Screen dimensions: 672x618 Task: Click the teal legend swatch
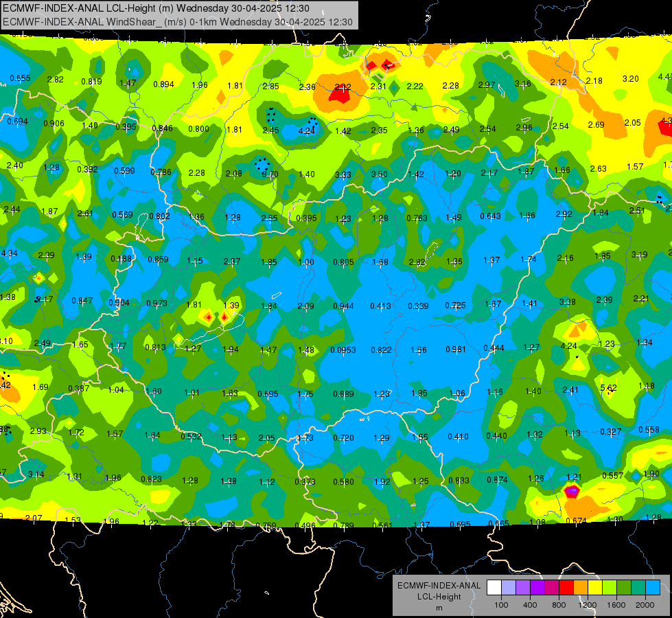[x=638, y=587]
